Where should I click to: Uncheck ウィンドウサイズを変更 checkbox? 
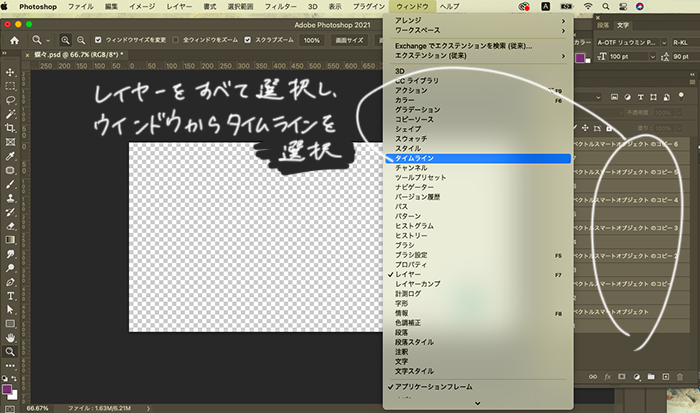(x=98, y=40)
